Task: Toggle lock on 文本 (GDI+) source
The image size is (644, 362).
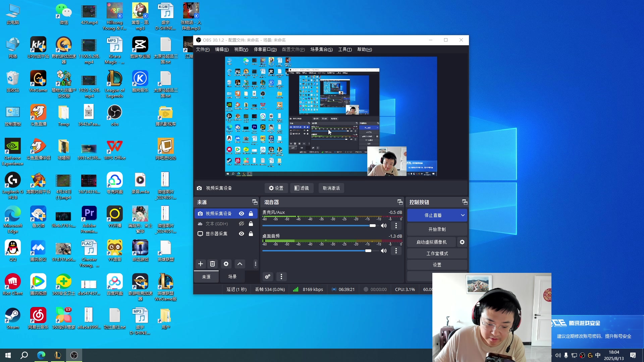Action: (251, 224)
